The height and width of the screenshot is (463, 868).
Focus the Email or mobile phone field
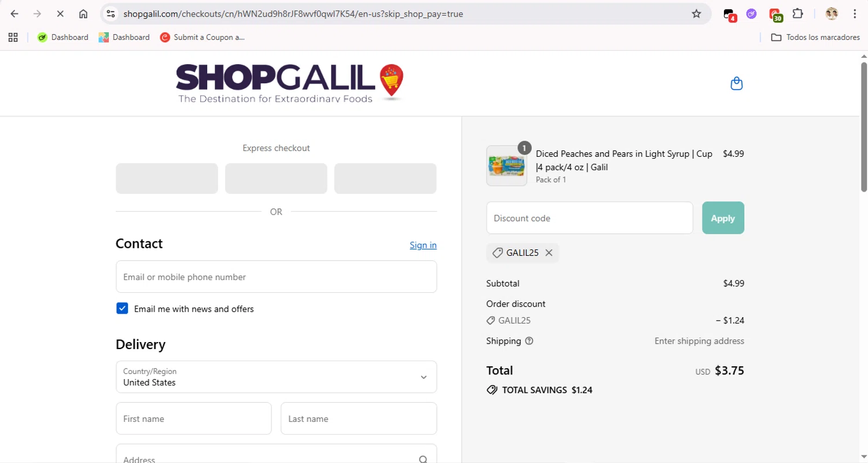click(276, 277)
